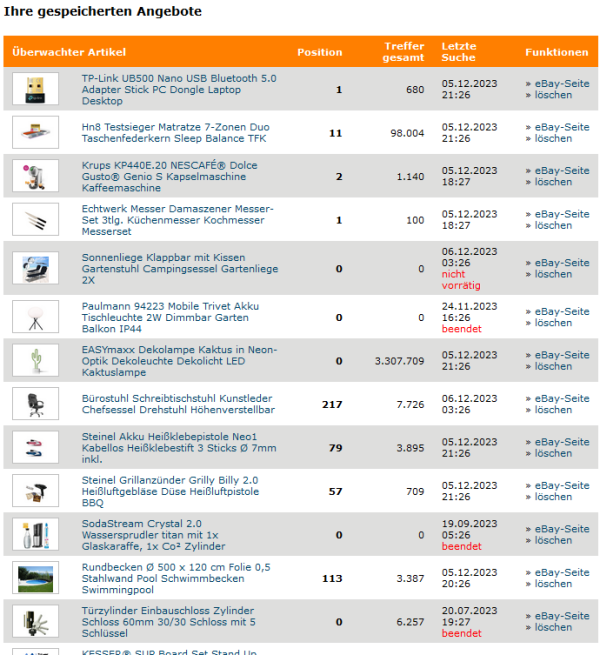Open eBay-Seite for Hn8 Matratze
The height and width of the screenshot is (655, 600).
[x=562, y=127]
